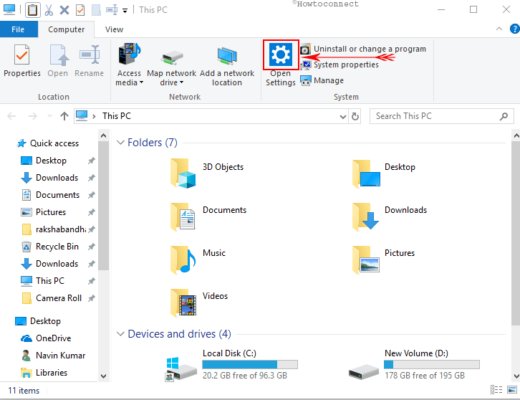Switch to Details view in status bar
This screenshot has width=520, height=400.
(496, 390)
